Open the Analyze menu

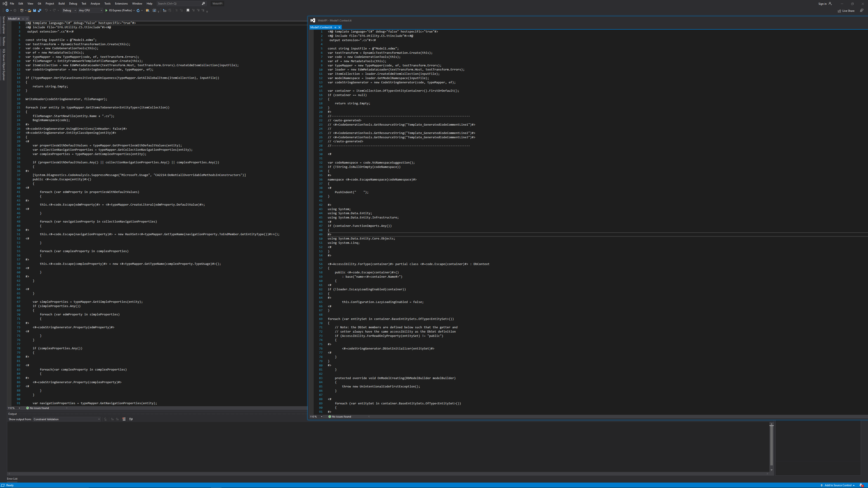click(x=95, y=4)
